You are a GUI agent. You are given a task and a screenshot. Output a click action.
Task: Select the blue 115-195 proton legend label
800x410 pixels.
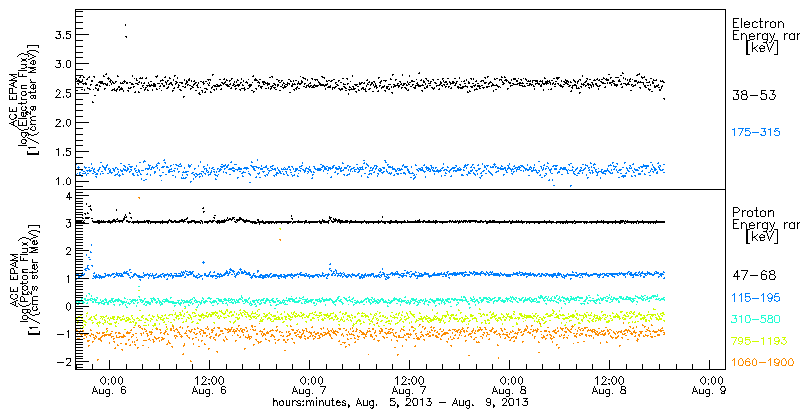756,297
